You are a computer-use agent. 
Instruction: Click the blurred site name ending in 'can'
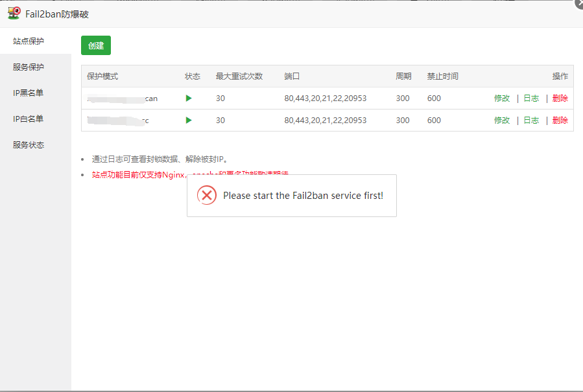click(123, 98)
